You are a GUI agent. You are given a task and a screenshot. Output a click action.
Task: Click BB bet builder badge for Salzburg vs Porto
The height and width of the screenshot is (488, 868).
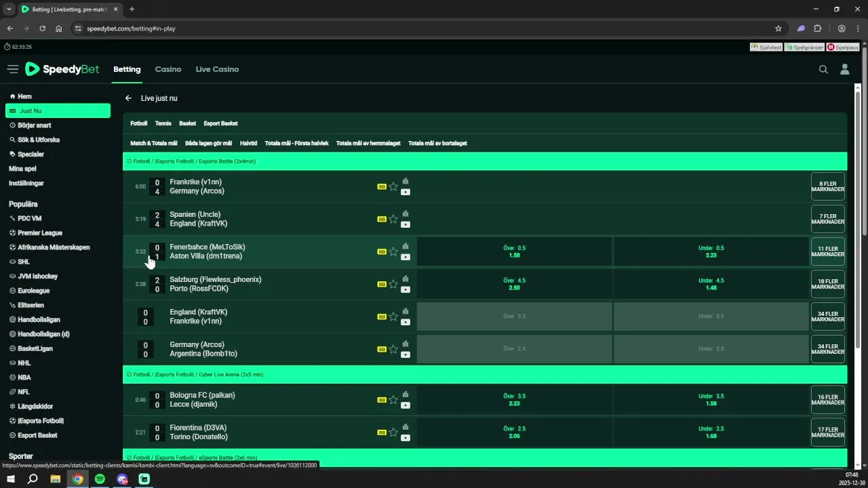[x=382, y=284]
